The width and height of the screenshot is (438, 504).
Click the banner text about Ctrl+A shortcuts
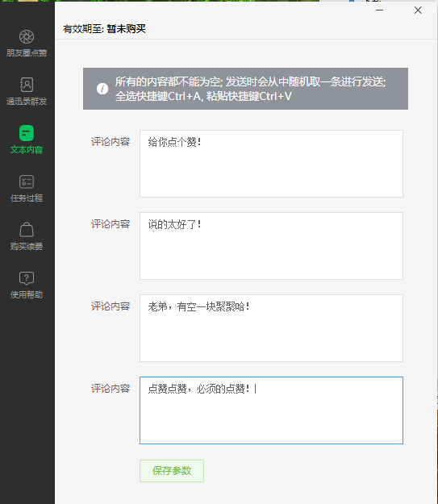203,96
